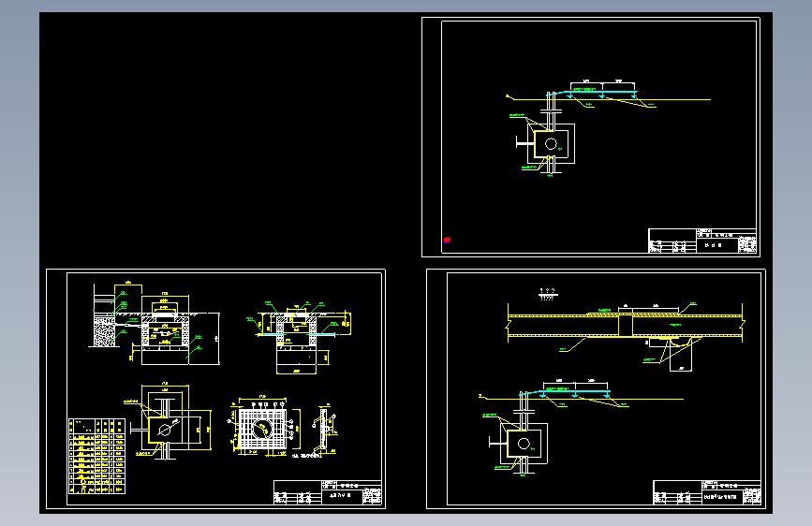Select the red marker in the top-right sheet
Viewport: 812px width, 526px height.
point(447,240)
